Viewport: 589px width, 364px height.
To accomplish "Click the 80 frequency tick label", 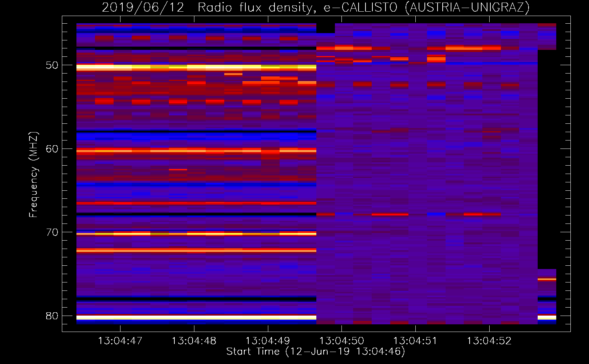I will click(52, 316).
